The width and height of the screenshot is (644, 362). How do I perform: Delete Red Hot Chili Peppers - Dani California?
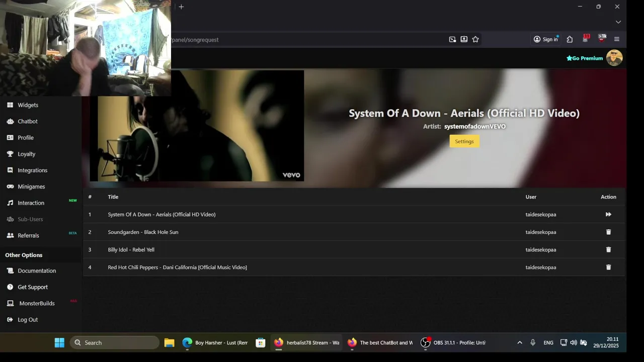coord(608,267)
